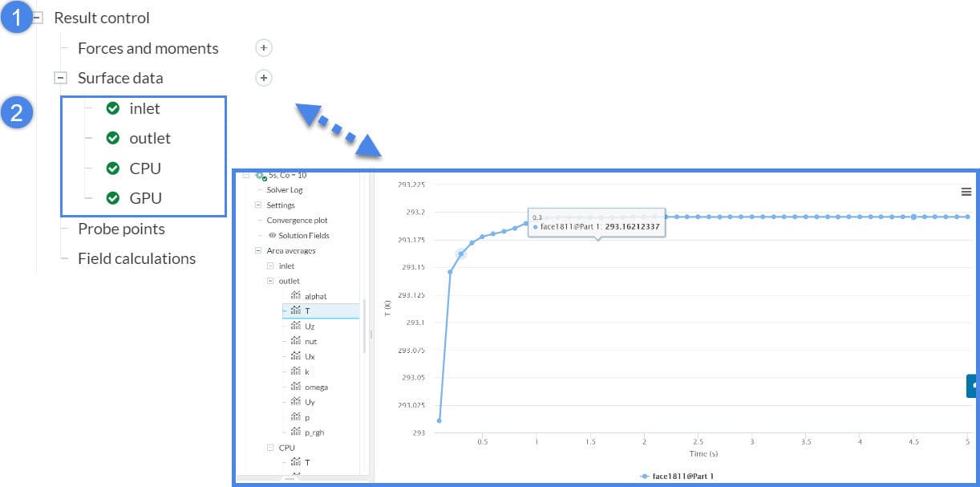Click the green check next to CPU

113,168
